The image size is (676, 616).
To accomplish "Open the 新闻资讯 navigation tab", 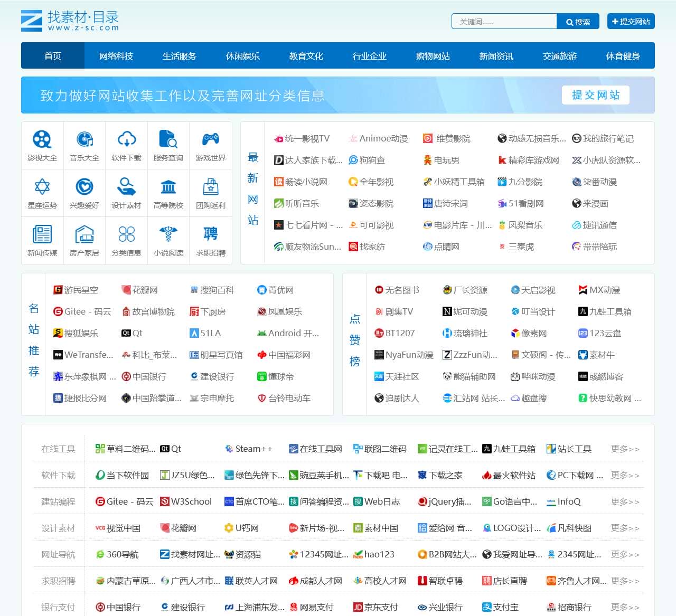I will pos(496,56).
